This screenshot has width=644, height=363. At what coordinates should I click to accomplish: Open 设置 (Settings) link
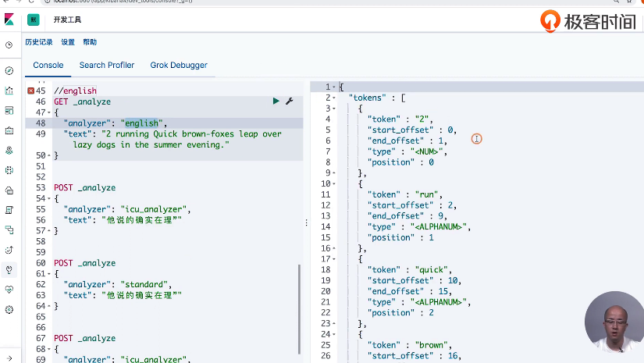coord(68,42)
